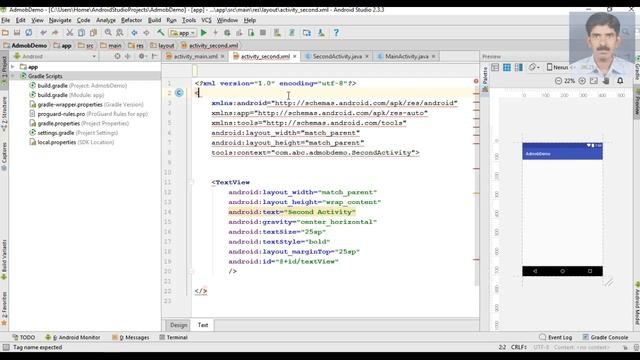The height and width of the screenshot is (360, 640).
Task: Click the Find magnifier icon
Action: click(x=108, y=33)
